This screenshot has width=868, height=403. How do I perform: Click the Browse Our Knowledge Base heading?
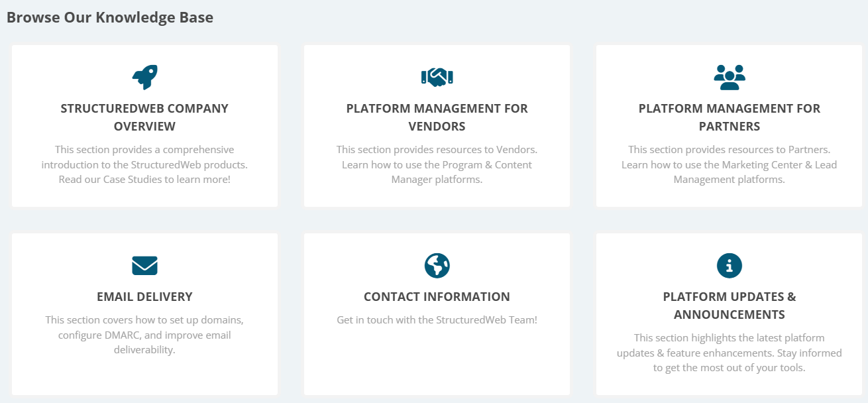coord(110,18)
